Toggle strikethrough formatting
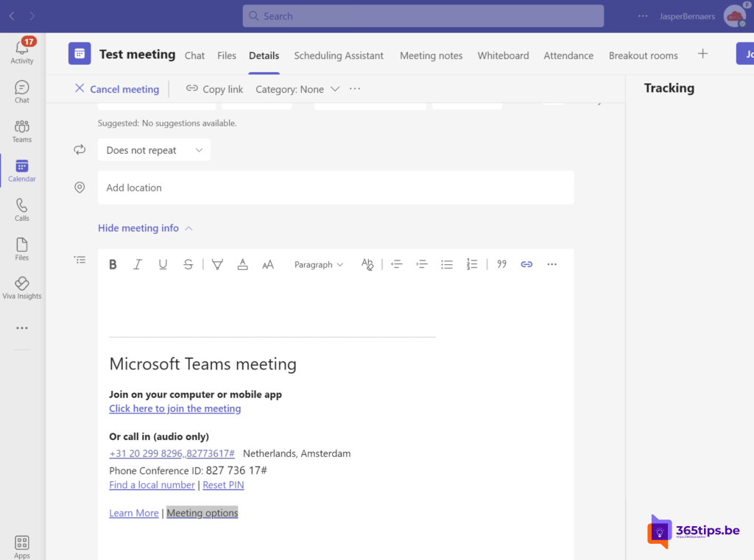This screenshot has width=754, height=560. click(x=188, y=264)
